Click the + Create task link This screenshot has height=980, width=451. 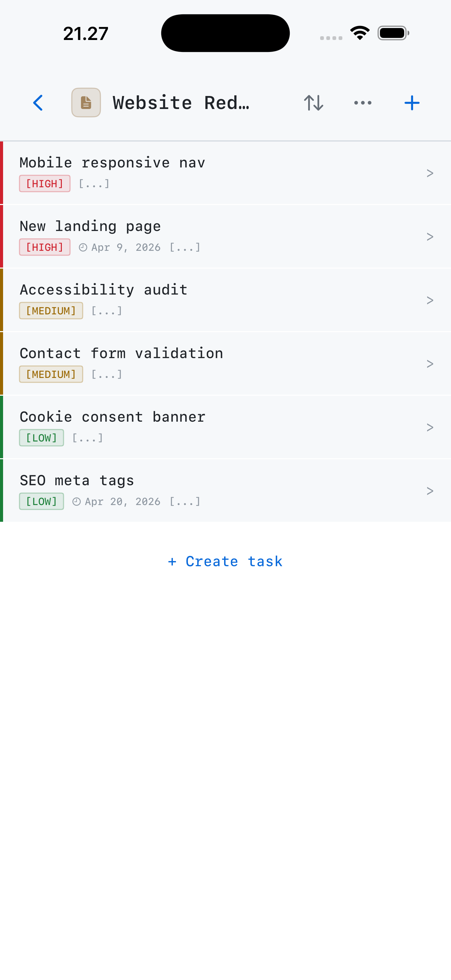point(225,561)
